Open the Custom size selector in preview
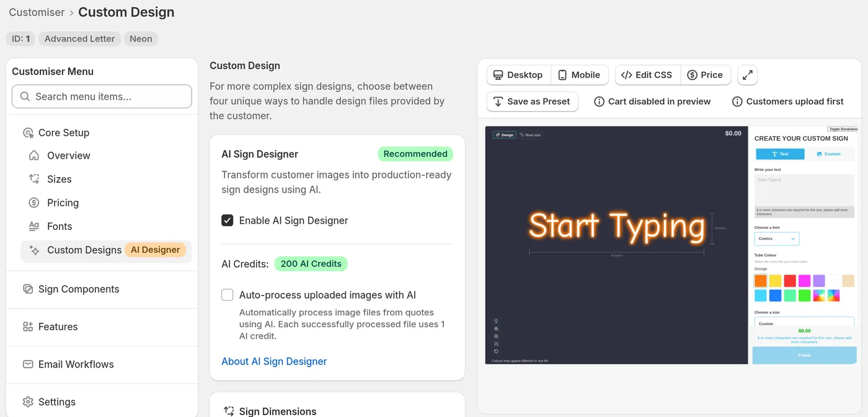868x417 pixels. tap(804, 322)
